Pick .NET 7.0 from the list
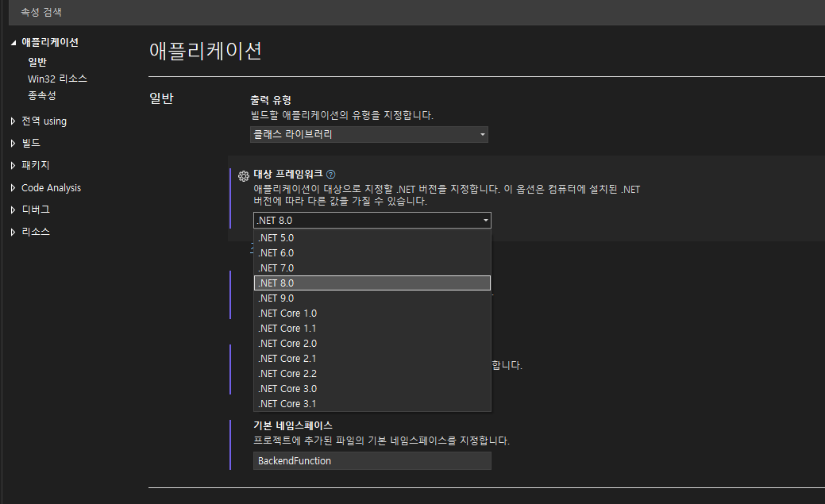The image size is (825, 504). click(x=372, y=268)
